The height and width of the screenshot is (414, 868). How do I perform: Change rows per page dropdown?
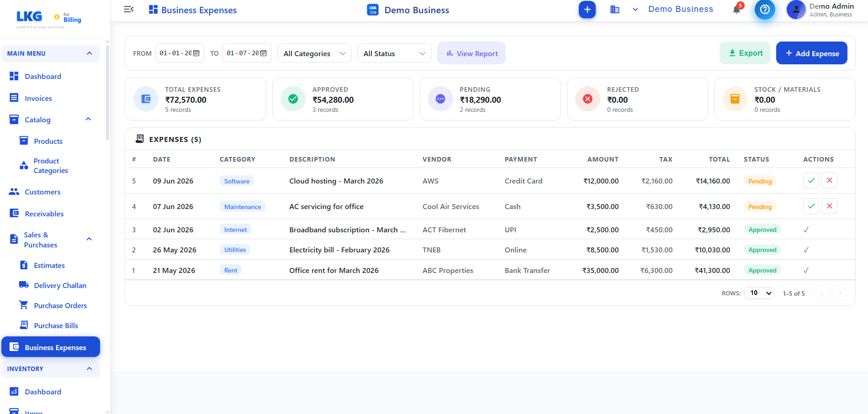tap(759, 293)
